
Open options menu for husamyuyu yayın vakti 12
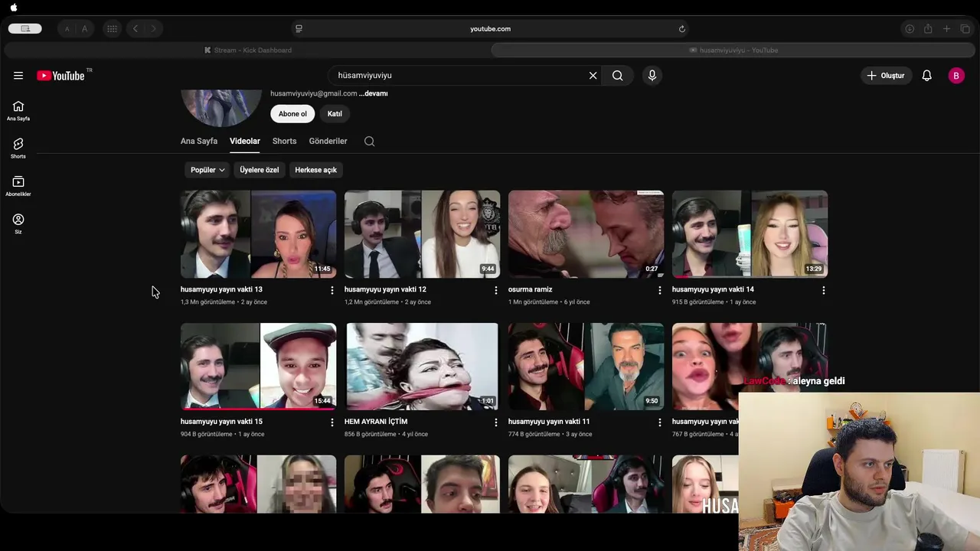coord(495,290)
